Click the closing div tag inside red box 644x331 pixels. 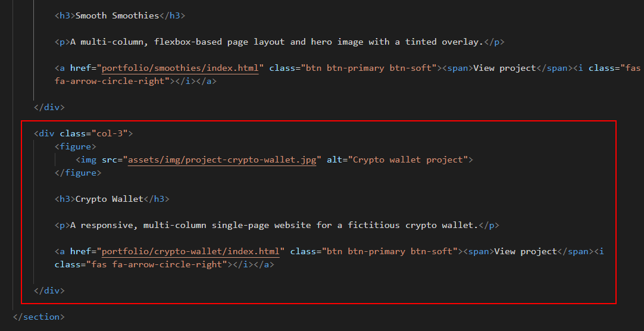49,291
